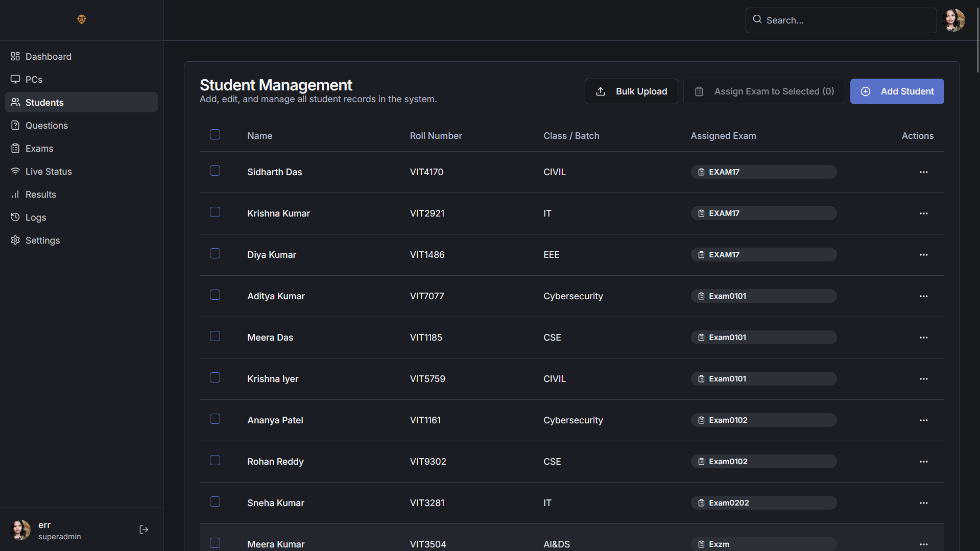Click the page's vertical scrollbar
This screenshot has width=980, height=551.
click(x=977, y=41)
